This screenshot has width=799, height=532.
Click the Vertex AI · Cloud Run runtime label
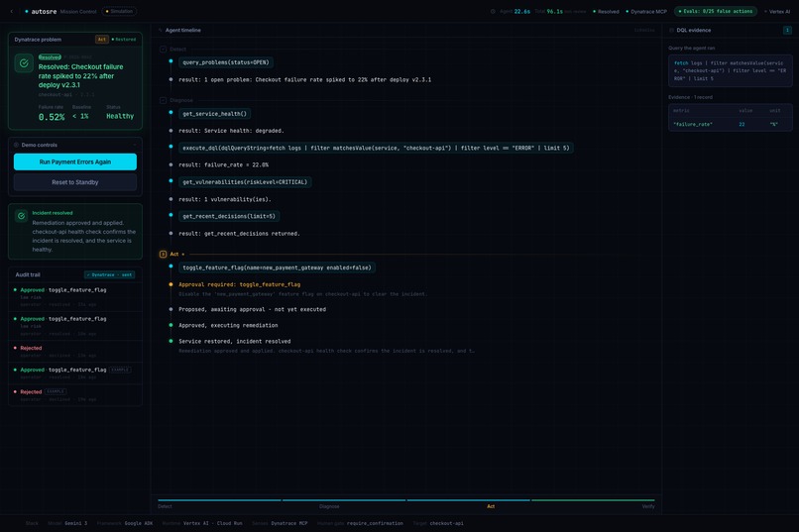(x=213, y=523)
